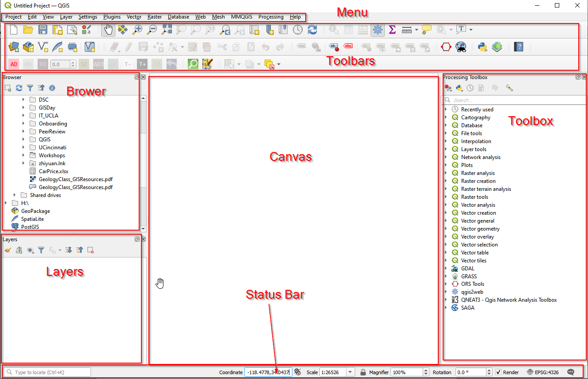Viewport: 588px width, 379px height.
Task: Click the Magnifier 100% spin box
Action: point(410,372)
